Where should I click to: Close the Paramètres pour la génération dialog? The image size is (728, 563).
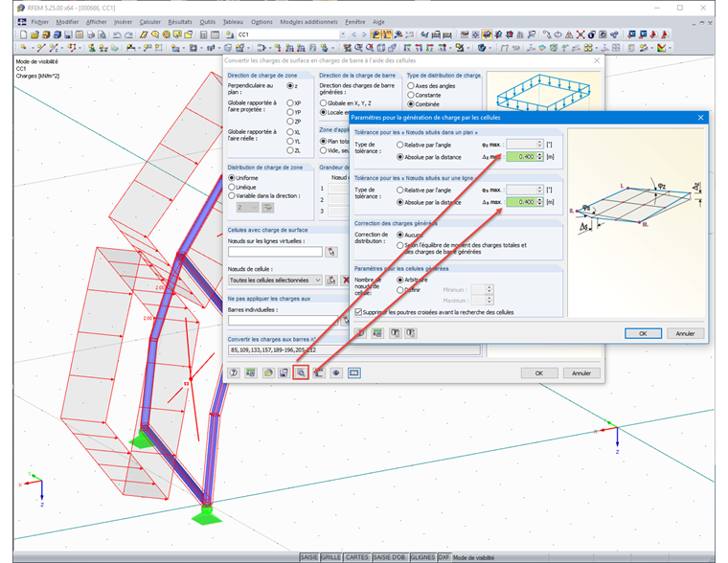point(700,118)
